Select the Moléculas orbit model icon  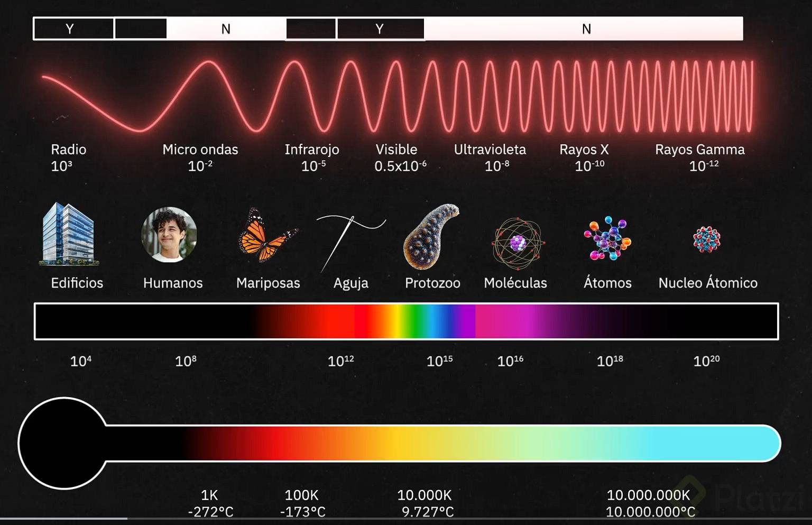[518, 243]
